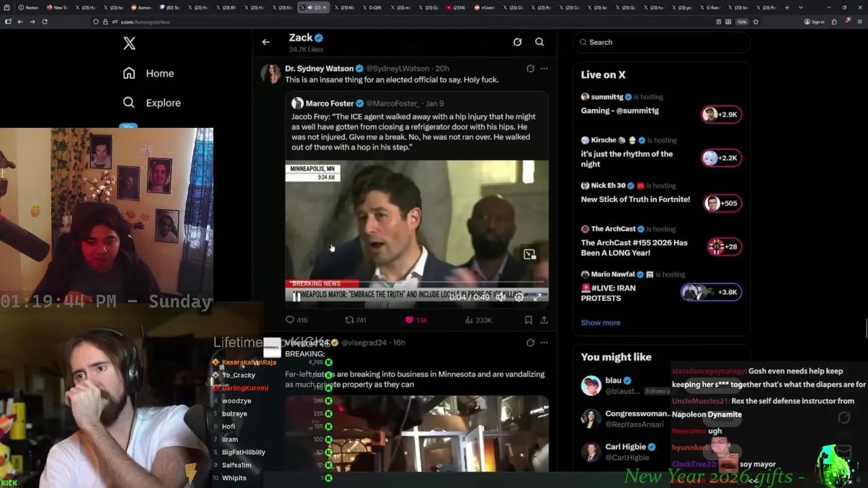This screenshot has width=868, height=488.
Task: Repost the post with 741 reposts
Action: [356, 320]
